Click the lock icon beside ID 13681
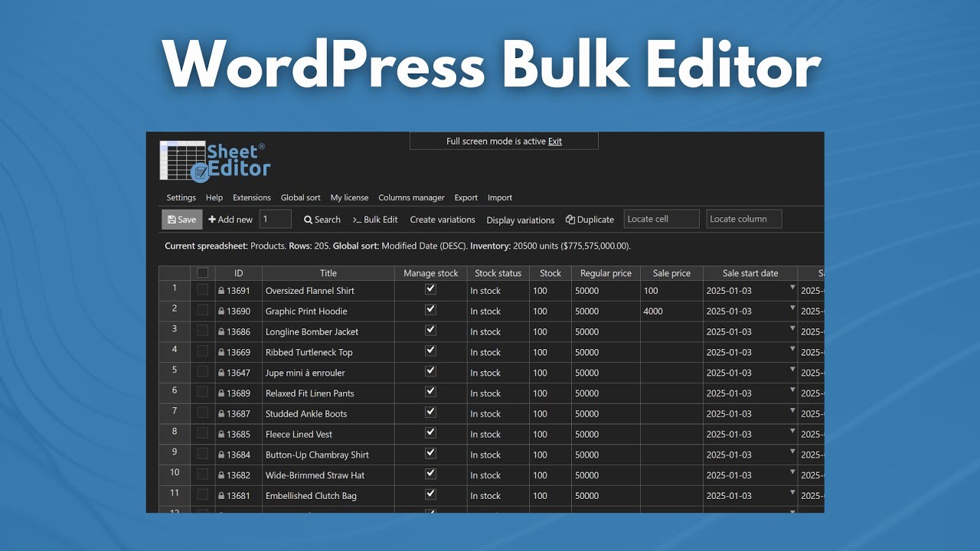The height and width of the screenshot is (551, 980). click(x=221, y=496)
